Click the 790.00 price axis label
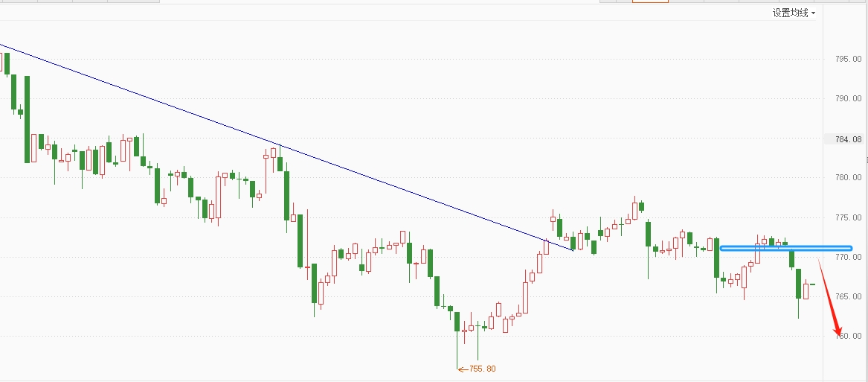The height and width of the screenshot is (382, 868). (x=849, y=99)
